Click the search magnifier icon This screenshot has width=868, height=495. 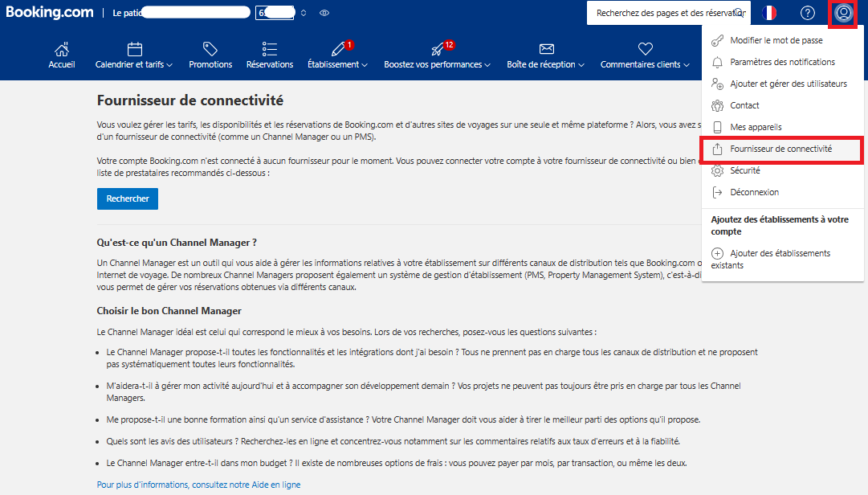click(x=739, y=13)
